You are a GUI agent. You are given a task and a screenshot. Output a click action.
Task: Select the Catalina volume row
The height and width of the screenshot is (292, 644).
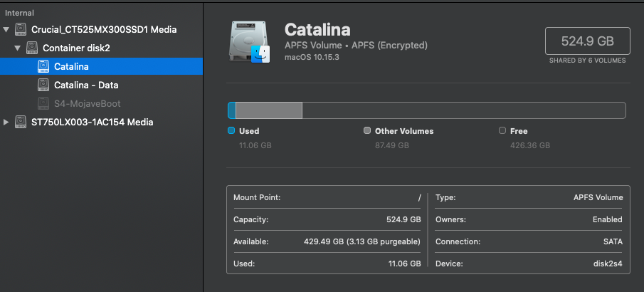click(102, 66)
